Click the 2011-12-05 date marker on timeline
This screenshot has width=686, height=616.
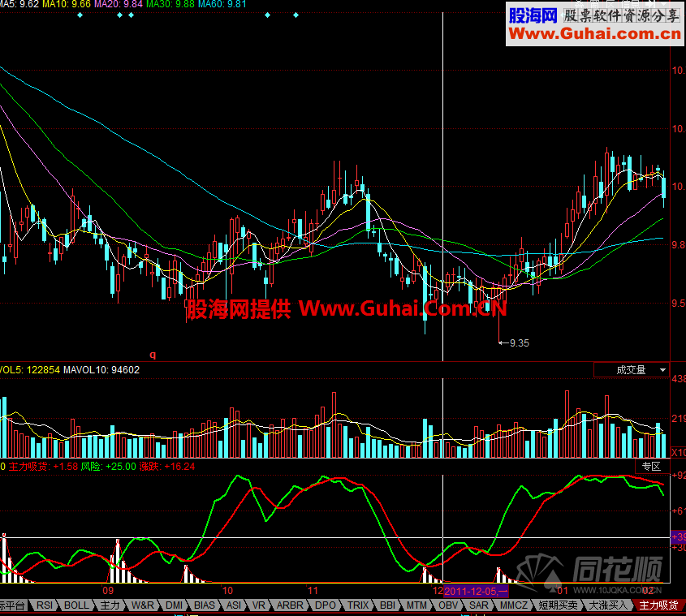[476, 592]
